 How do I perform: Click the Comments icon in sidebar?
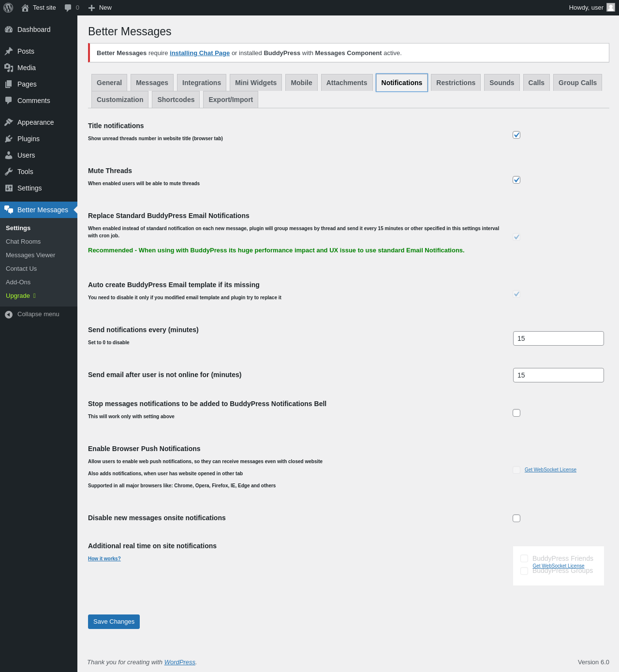(9, 101)
